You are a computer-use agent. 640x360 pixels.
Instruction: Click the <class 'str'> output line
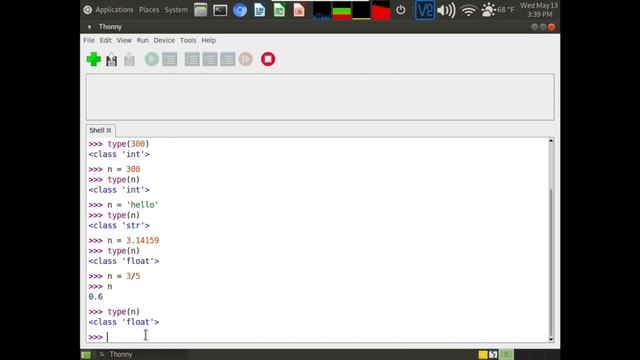[x=119, y=225]
